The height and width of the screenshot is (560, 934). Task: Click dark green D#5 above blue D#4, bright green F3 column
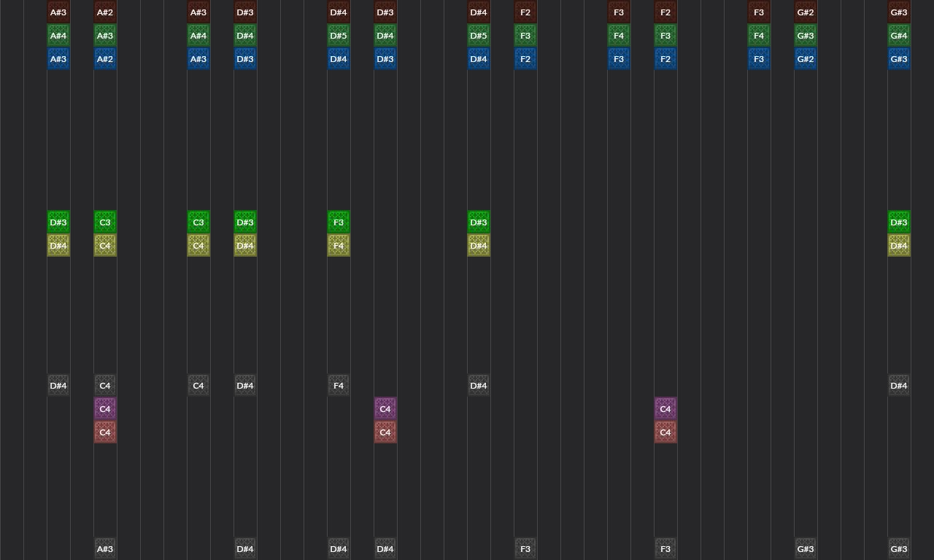coord(339,36)
